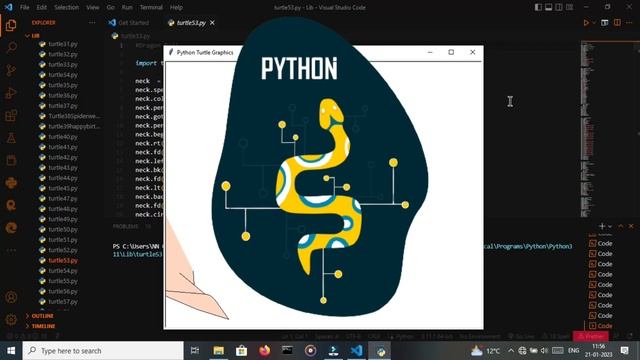640x360 pixels.
Task: Open the Help menu
Action: point(176,7)
